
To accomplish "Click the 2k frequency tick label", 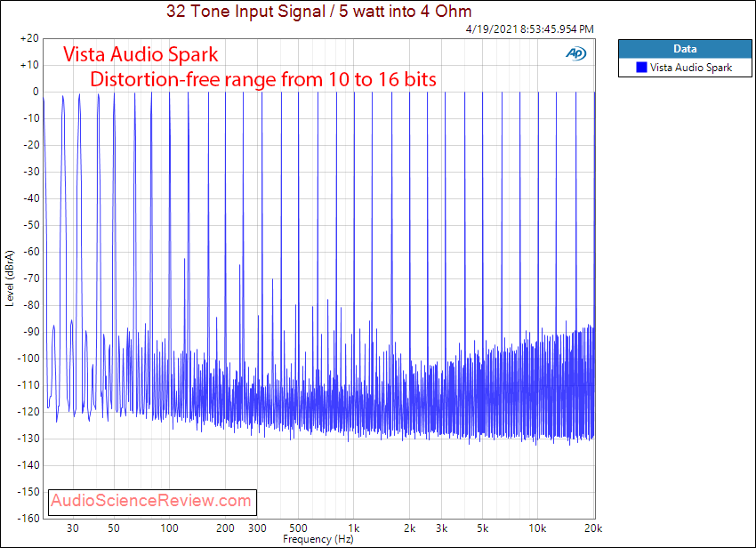I will coord(409,528).
